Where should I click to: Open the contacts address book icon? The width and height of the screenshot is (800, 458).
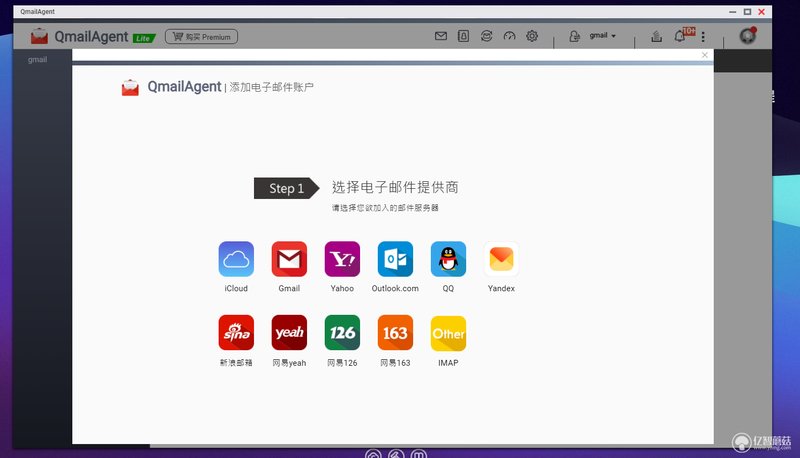coord(463,36)
